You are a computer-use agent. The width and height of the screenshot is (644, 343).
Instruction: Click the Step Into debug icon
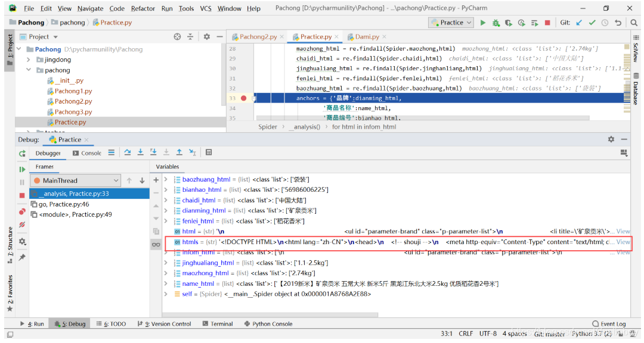tap(140, 153)
